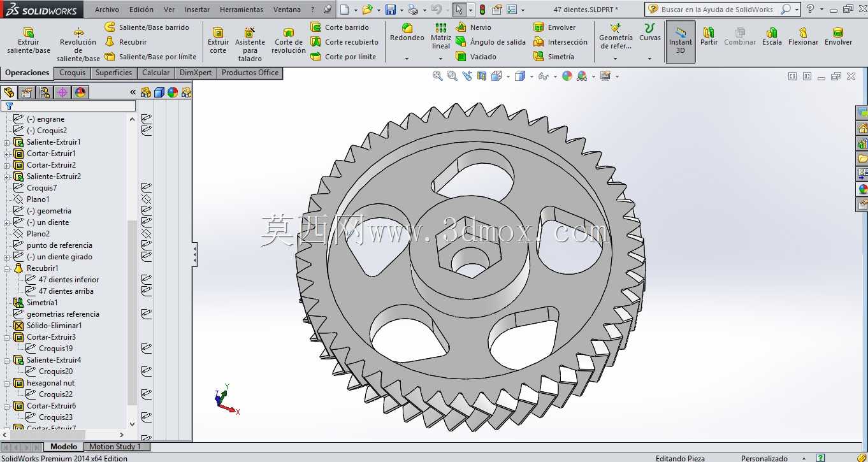Click Edit Appearance color ball in view toolbar
Image resolution: width=868 pixels, height=462 pixels.
pos(567,76)
